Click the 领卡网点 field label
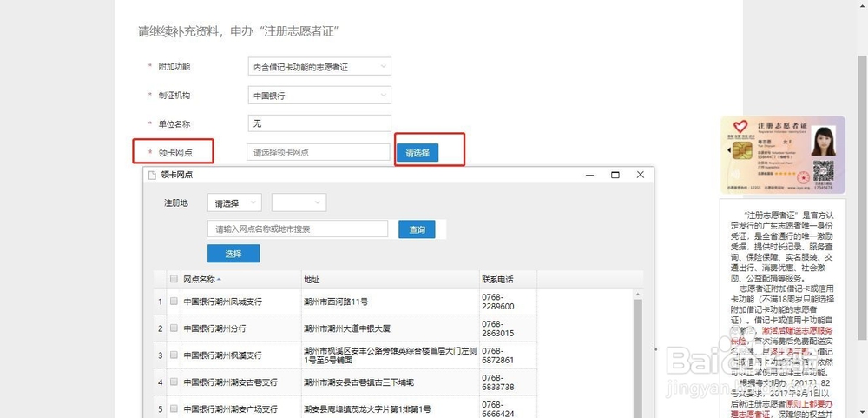 point(175,152)
